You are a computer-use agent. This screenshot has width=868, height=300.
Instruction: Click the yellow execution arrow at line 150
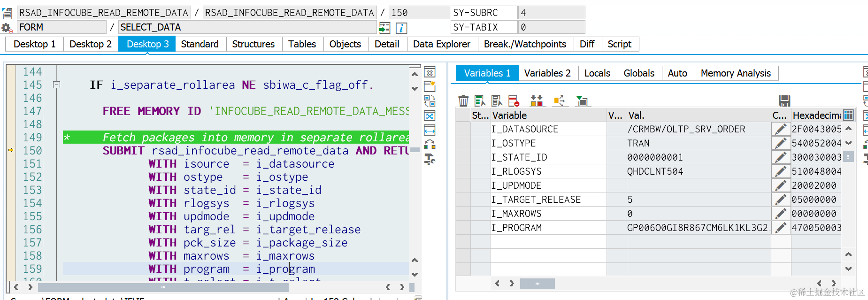(11, 150)
